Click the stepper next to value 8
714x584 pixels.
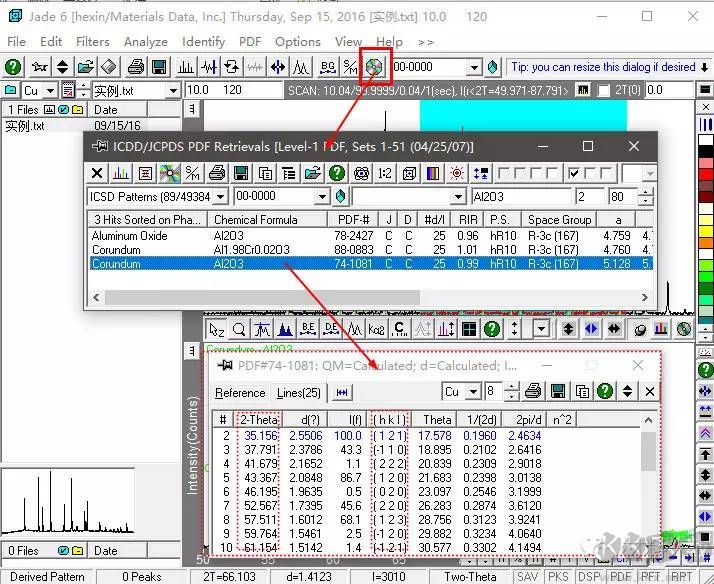point(512,391)
